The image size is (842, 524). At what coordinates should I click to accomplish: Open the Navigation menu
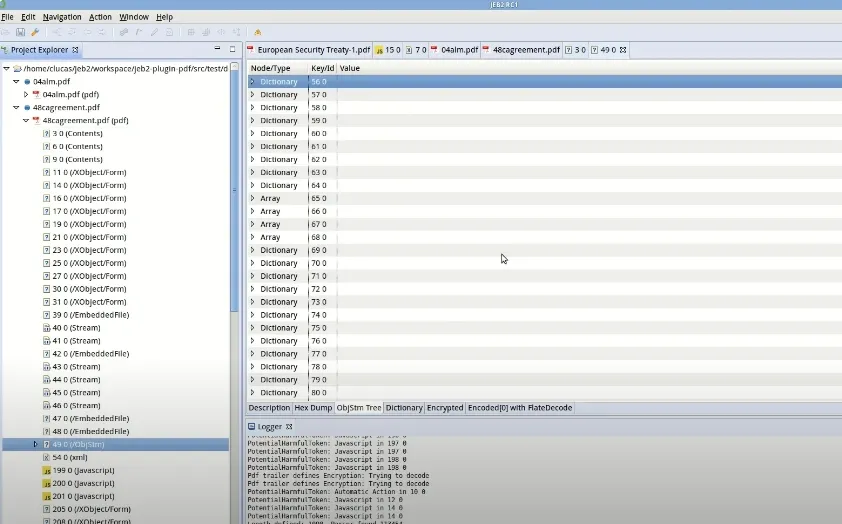point(62,17)
